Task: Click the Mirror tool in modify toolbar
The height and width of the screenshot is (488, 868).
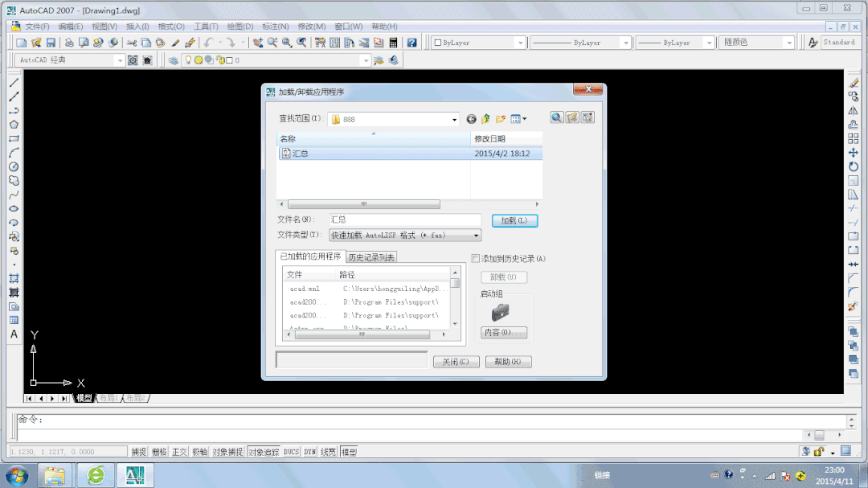Action: [854, 110]
